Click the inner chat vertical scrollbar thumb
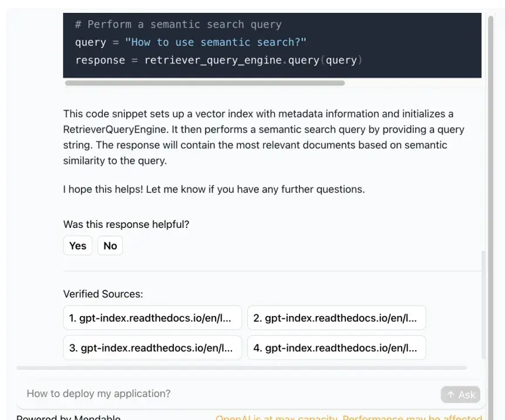The height and width of the screenshot is (420, 505). coord(483,304)
